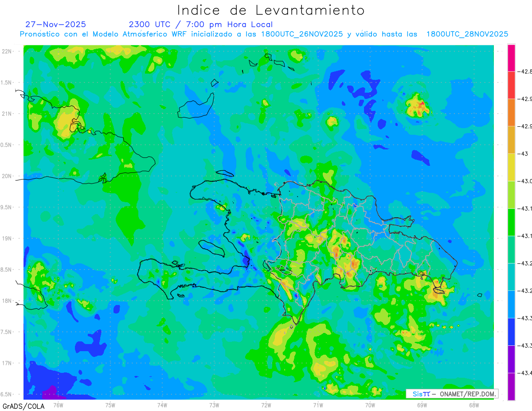The height and width of the screenshot is (411, 532).
Task: Click the "21N" latitude label
Action: pos(7,114)
